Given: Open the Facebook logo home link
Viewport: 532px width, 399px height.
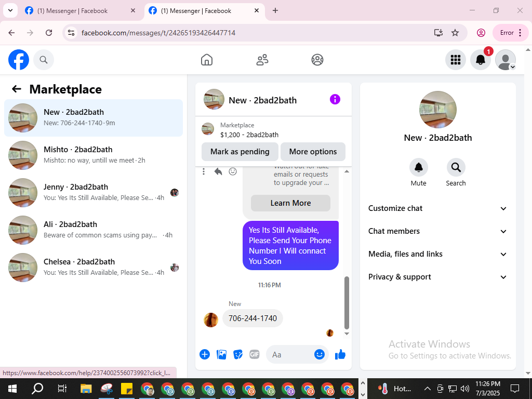Looking at the screenshot, I should [19, 60].
